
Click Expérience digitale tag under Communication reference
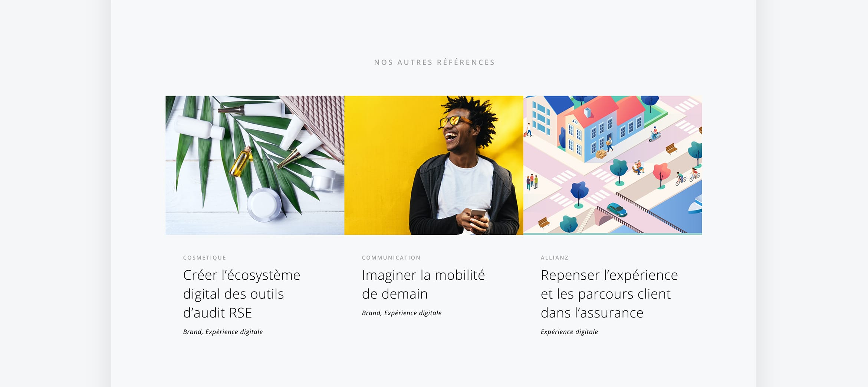pyautogui.click(x=413, y=313)
